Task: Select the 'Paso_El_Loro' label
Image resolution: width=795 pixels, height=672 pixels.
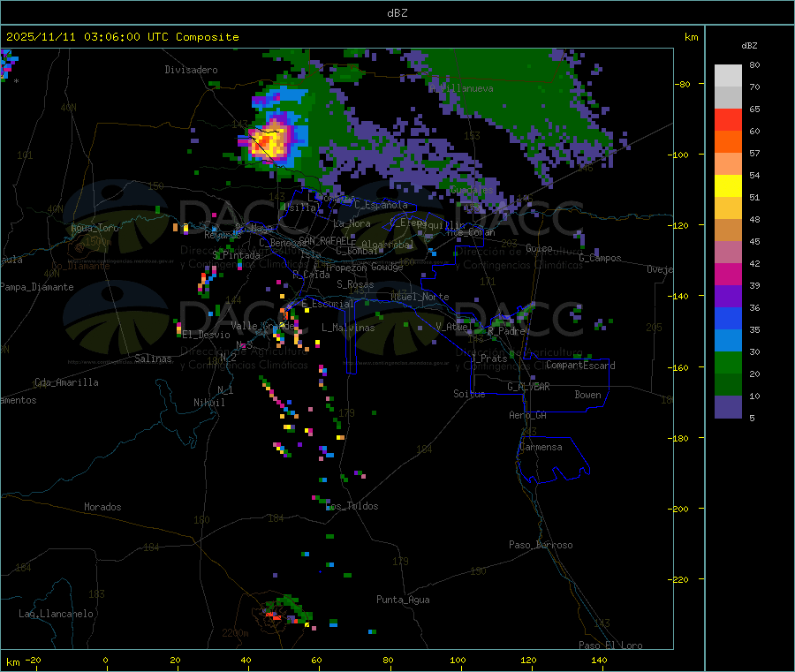Action: point(610,646)
